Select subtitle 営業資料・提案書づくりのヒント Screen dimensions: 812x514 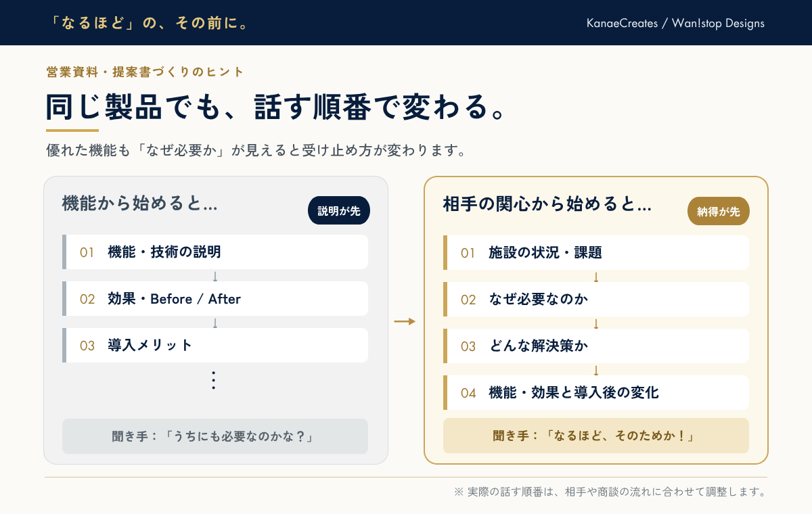145,72
